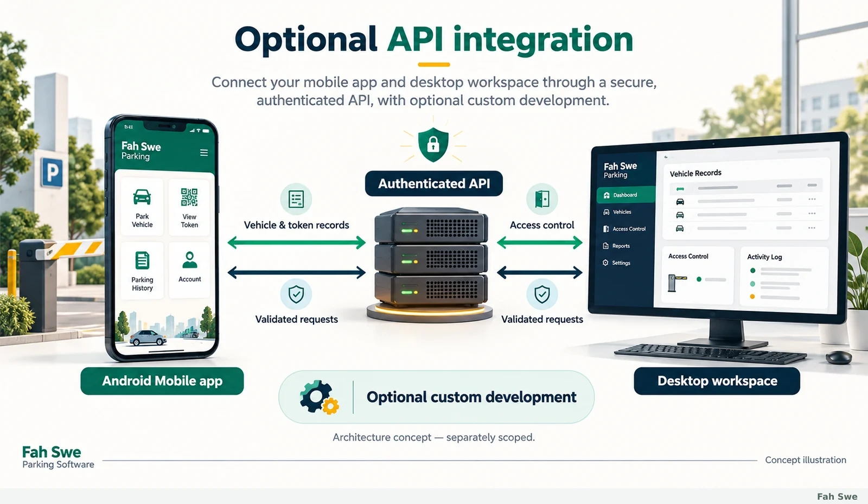This screenshot has height=504, width=868.
Task: Click the Vehicle & token records label
Action: point(296,225)
